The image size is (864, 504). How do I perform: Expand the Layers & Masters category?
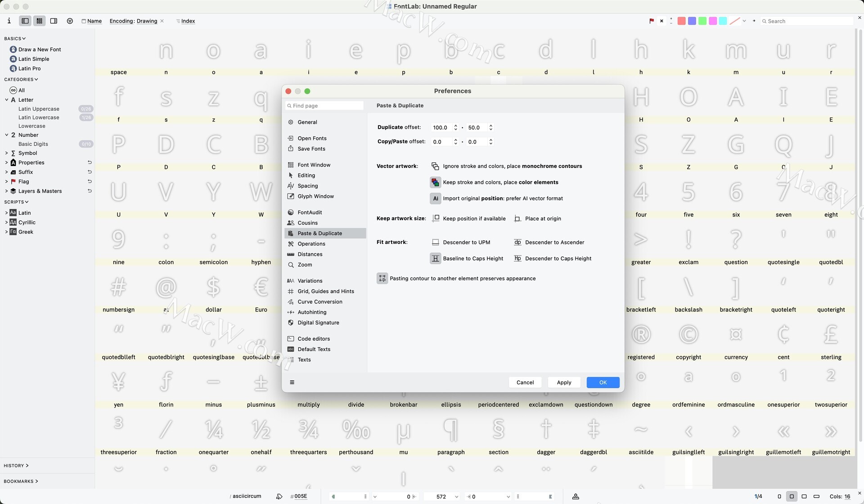(6, 191)
